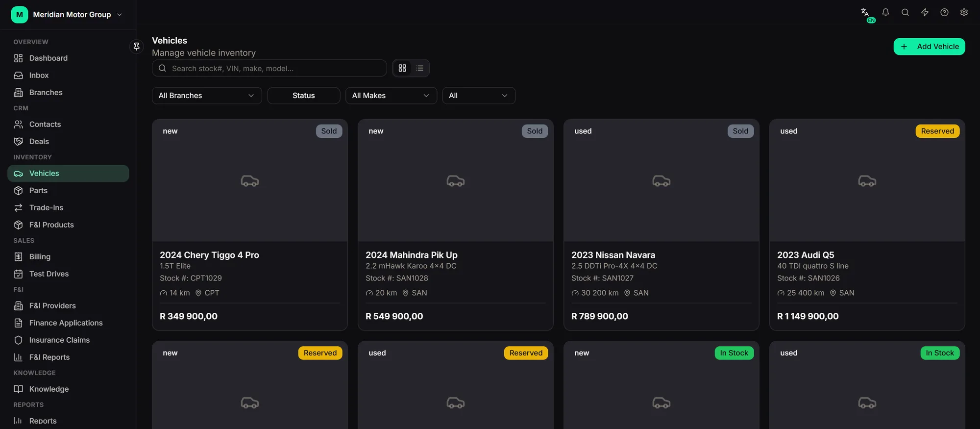
Task: Toggle the Status filter
Action: click(x=304, y=96)
